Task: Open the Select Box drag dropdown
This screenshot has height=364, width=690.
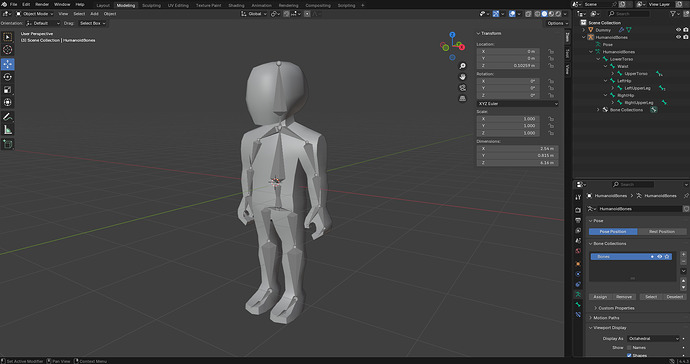Action: [92, 23]
